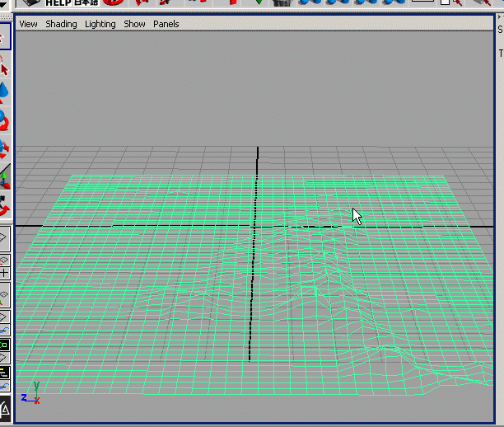Activate the Lasso selection tool
Screen dimensions: 504x427
coord(4,63)
